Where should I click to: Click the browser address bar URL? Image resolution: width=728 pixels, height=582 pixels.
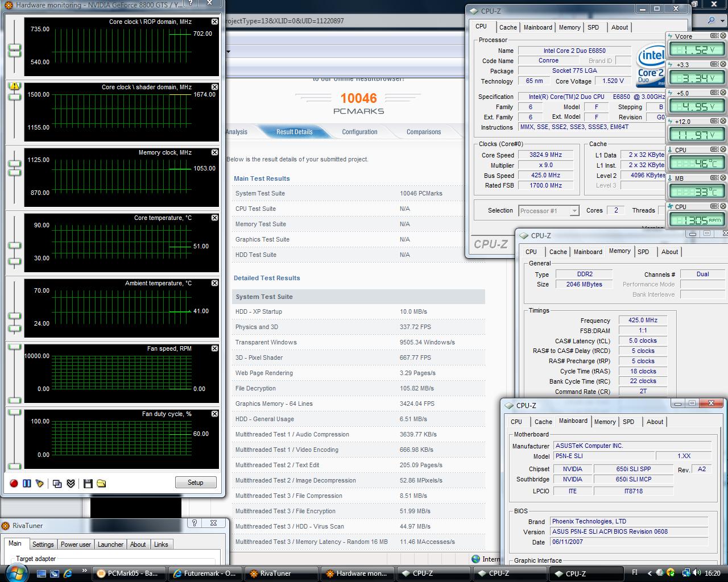pos(284,20)
